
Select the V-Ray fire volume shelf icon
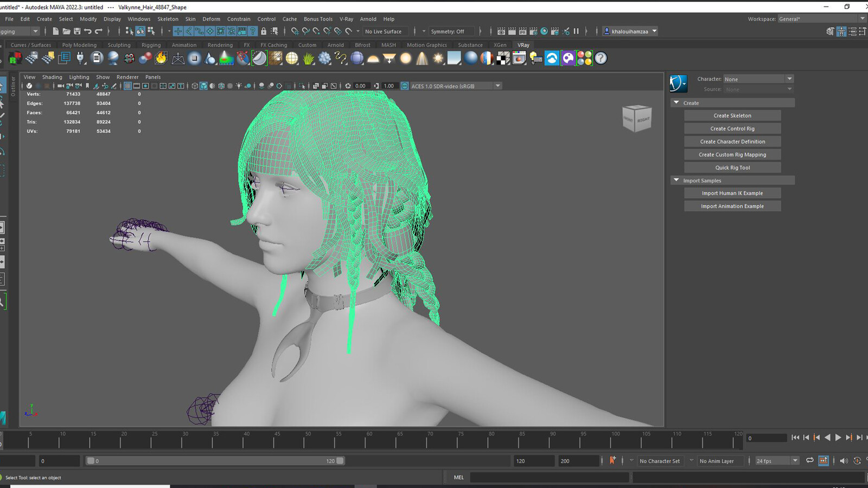pyautogui.click(x=162, y=58)
